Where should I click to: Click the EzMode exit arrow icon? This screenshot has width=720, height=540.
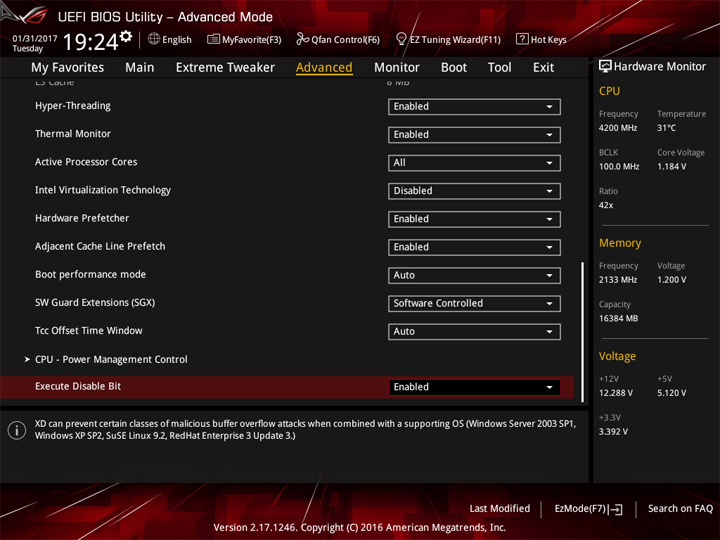[617, 509]
